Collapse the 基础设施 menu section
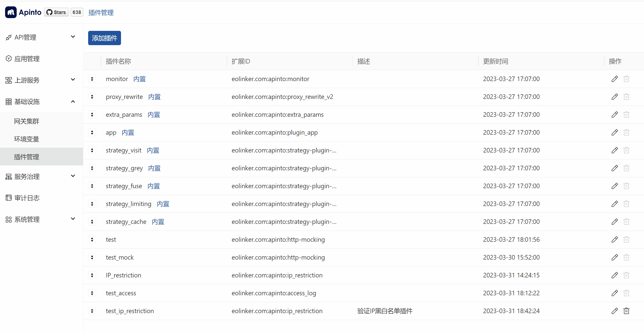Image resolution: width=644 pixels, height=332 pixels. (x=41, y=101)
